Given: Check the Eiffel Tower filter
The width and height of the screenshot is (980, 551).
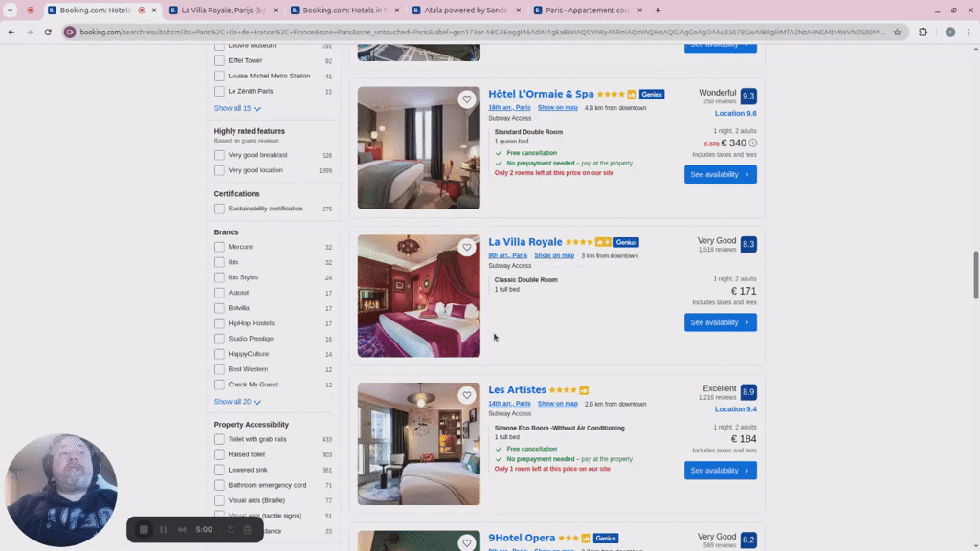Looking at the screenshot, I should coord(219,60).
